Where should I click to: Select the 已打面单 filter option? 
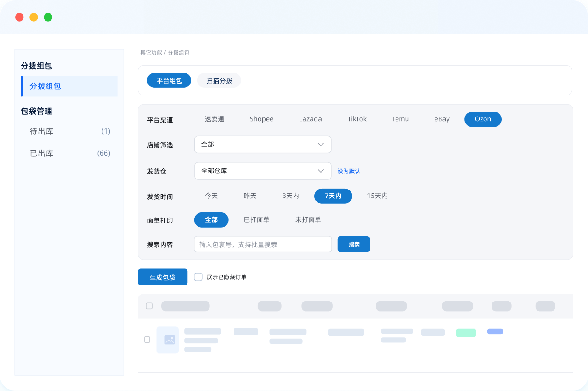(256, 220)
